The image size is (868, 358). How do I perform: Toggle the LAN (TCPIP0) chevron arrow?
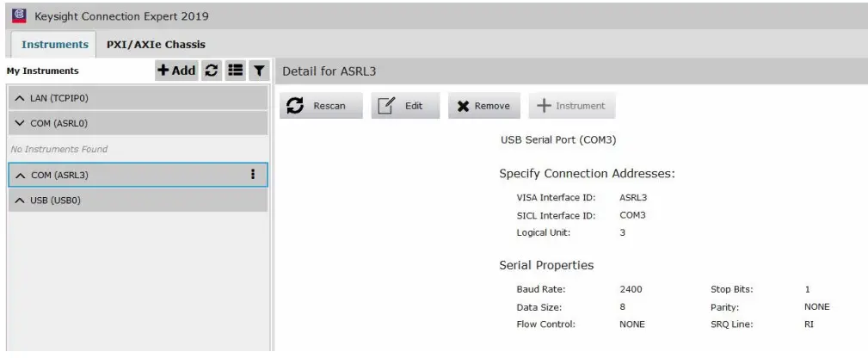tap(20, 98)
